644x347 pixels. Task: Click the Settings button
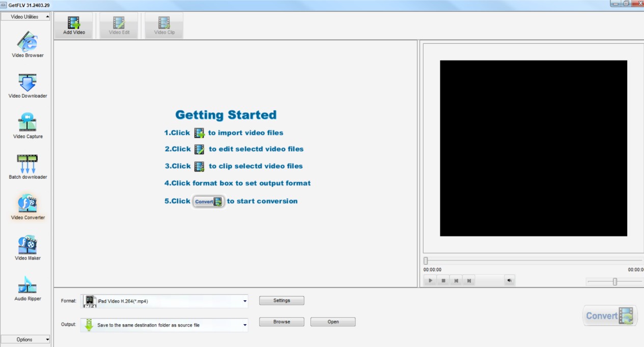click(282, 301)
